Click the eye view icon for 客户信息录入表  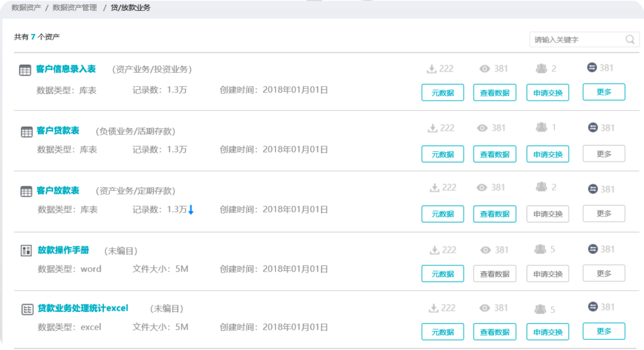[x=485, y=69]
